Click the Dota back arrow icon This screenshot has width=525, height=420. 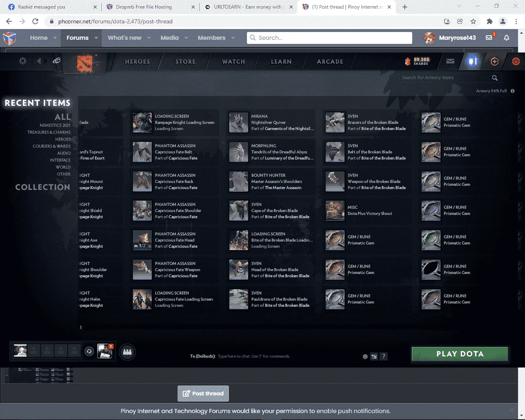(39, 61)
